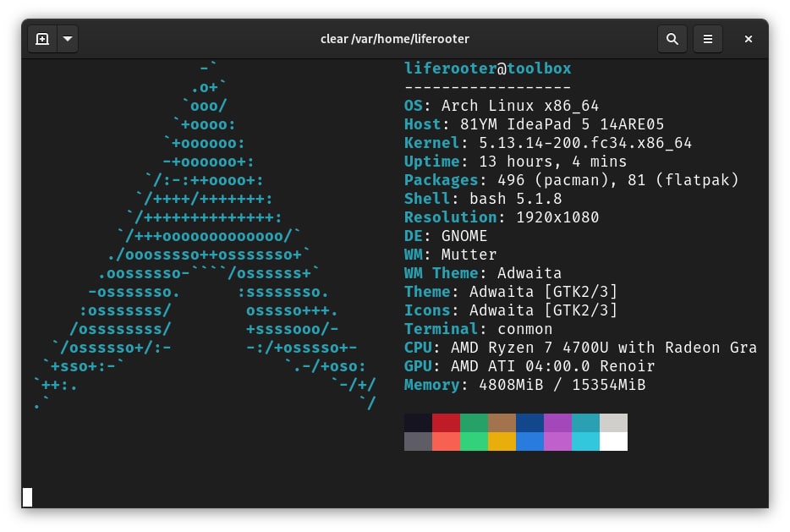Click the dark purple palette block
This screenshot has height=532, width=790.
(557, 423)
